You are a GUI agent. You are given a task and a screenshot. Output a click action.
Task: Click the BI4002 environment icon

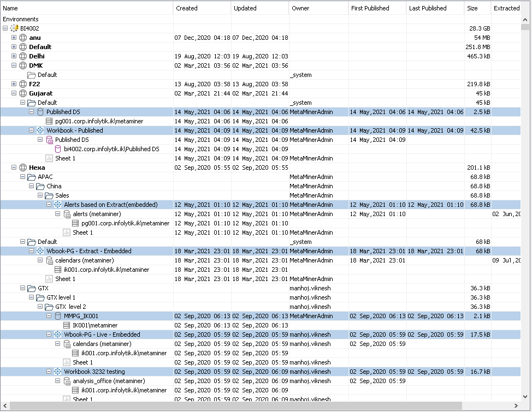click(14, 28)
